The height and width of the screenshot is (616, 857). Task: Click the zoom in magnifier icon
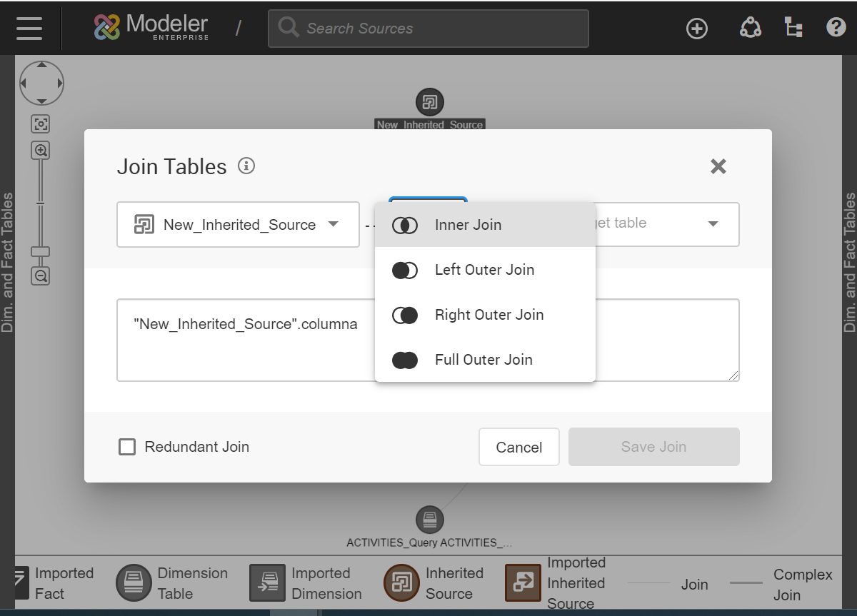tap(41, 151)
